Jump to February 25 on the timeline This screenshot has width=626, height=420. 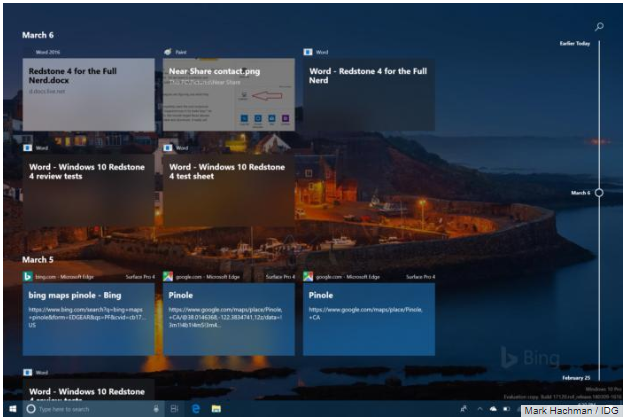[x=576, y=378]
